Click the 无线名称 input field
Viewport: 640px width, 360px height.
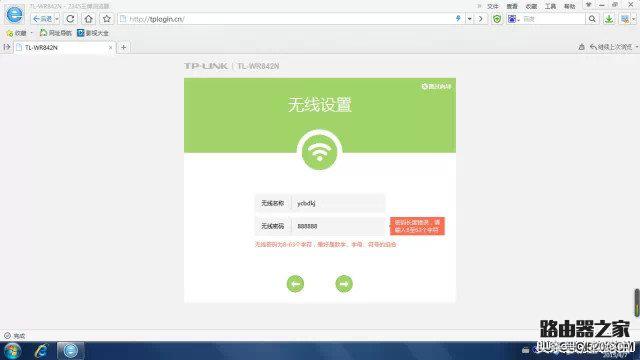click(338, 203)
